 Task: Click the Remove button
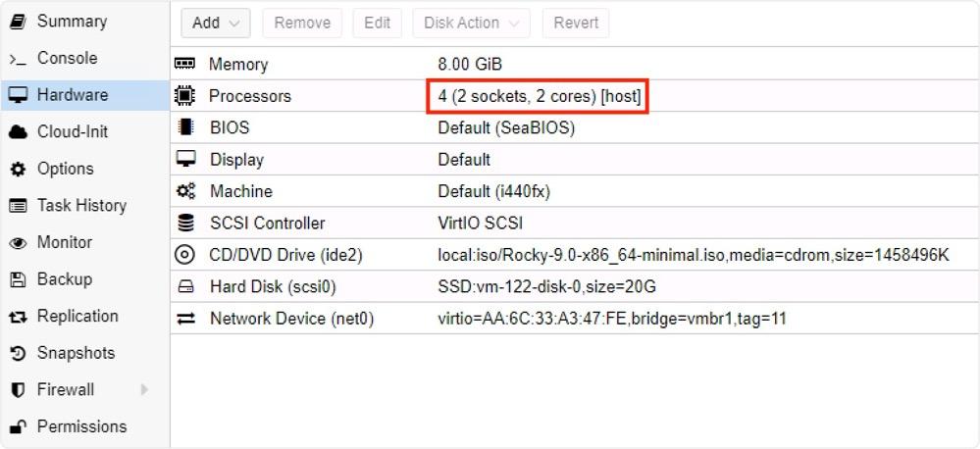[x=302, y=24]
